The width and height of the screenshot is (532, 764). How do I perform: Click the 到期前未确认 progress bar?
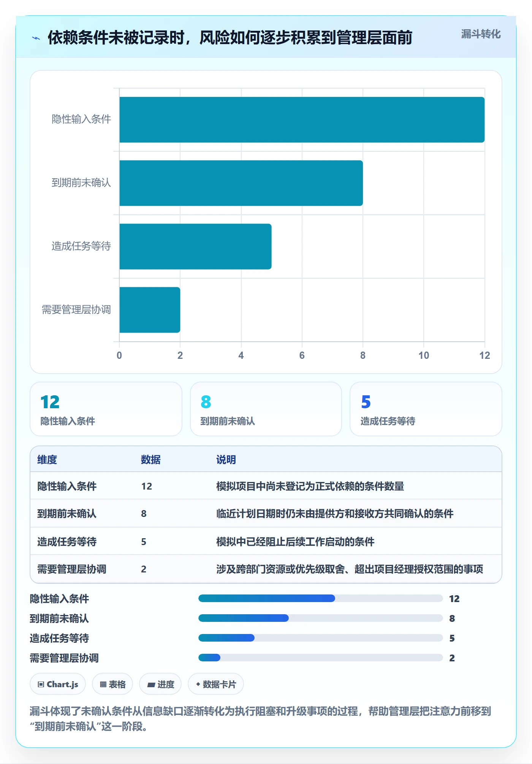coord(320,618)
